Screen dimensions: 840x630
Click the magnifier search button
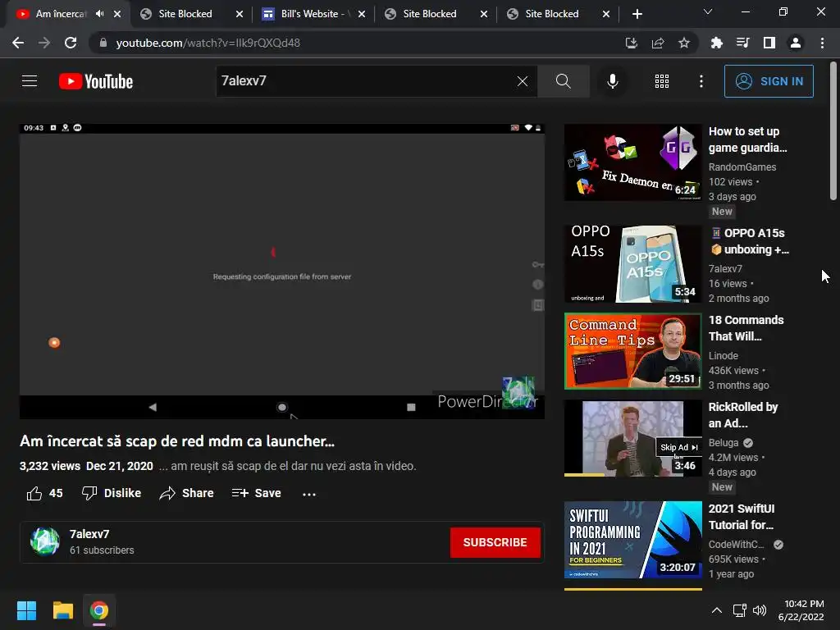tap(563, 81)
